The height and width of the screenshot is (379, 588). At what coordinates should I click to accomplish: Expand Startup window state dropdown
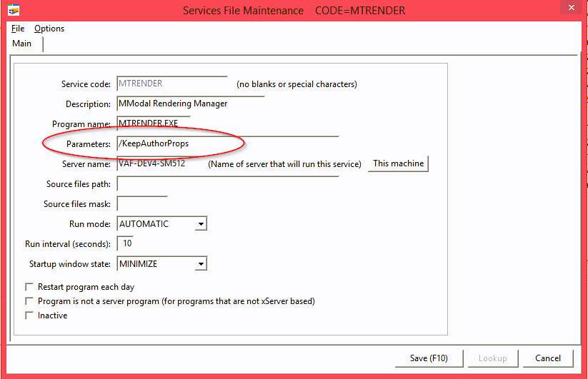[201, 264]
